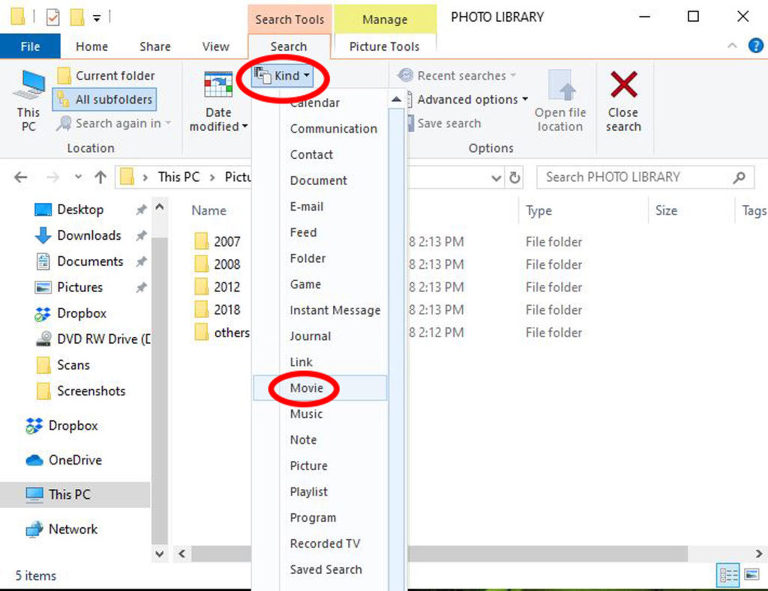
Task: Open Advanced options dropdown
Action: tap(472, 99)
